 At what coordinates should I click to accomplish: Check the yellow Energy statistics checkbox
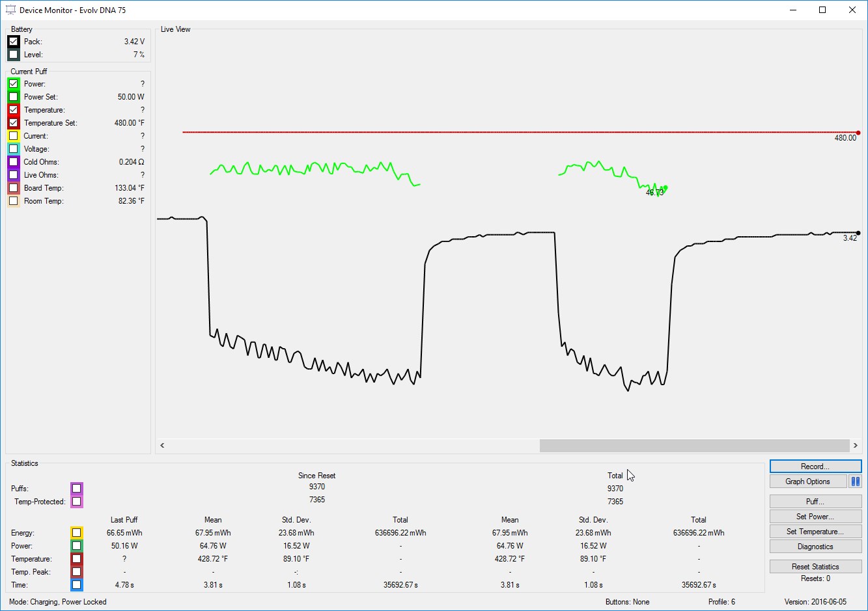point(77,533)
